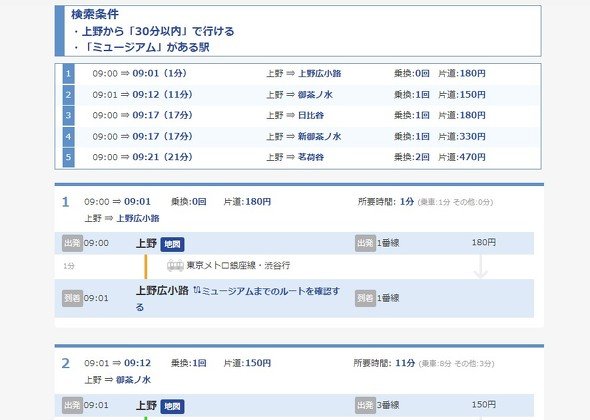Click 09:00 ⇒ 09:17 (17分) entry for 新御茶ノ水
This screenshot has width=590, height=420.
tap(142, 136)
